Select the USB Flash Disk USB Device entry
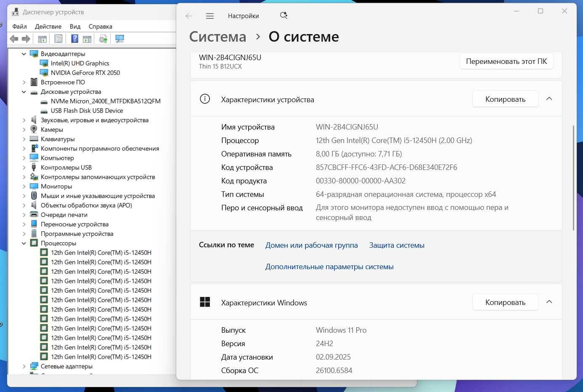This screenshot has height=392, width=583. coord(87,111)
